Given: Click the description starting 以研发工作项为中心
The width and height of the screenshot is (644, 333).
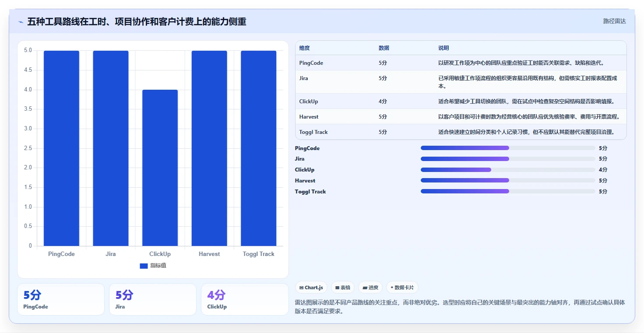Looking at the screenshot, I should (521, 63).
